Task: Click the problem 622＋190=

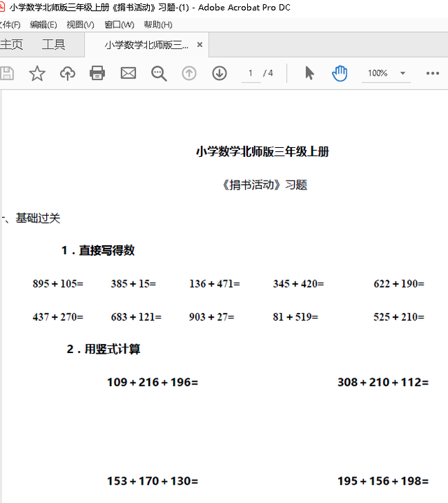Action: (x=399, y=284)
